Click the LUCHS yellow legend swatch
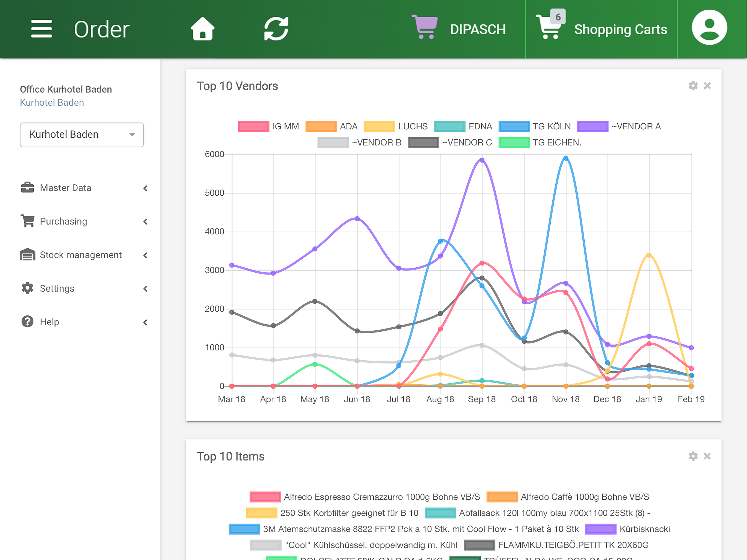The height and width of the screenshot is (560, 747). coord(379,126)
